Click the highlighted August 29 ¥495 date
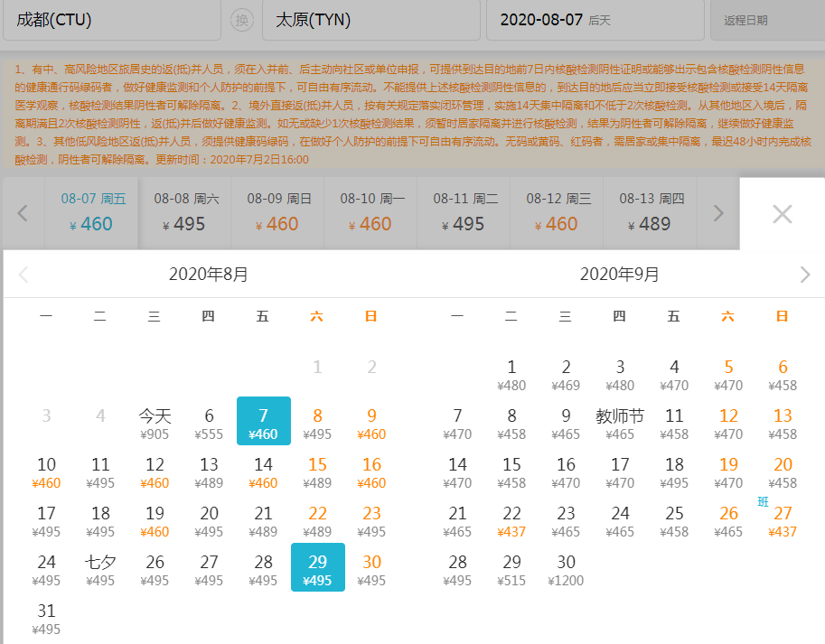The width and height of the screenshot is (825, 644). click(x=317, y=567)
